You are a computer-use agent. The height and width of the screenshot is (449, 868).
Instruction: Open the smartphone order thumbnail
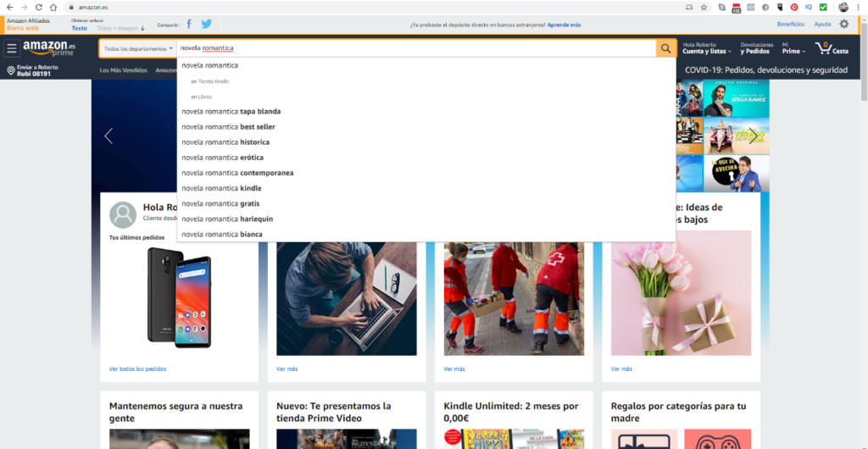point(179,297)
